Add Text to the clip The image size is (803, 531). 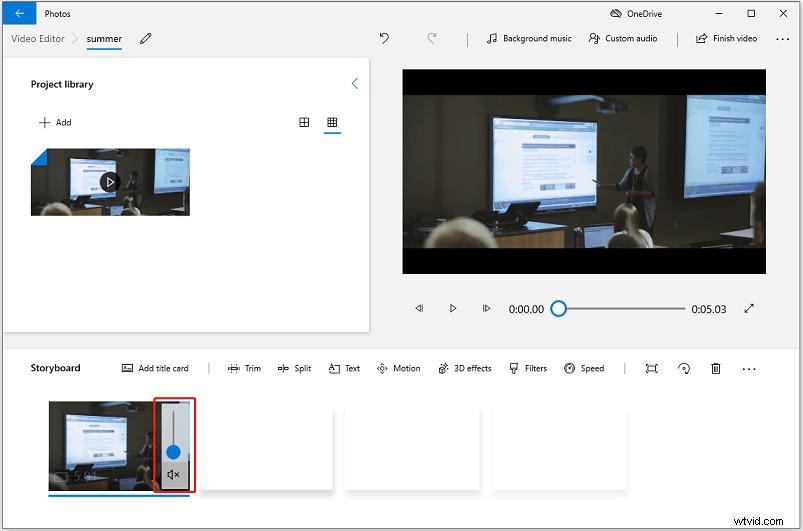click(344, 368)
